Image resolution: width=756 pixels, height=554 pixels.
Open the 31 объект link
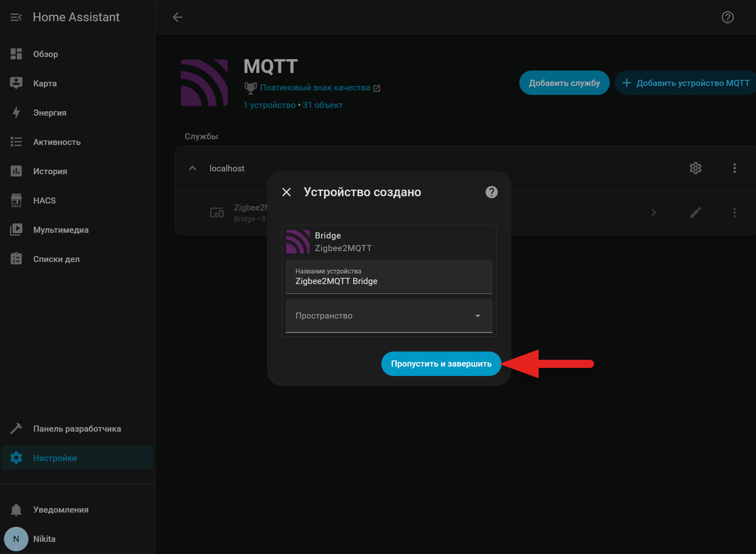[x=323, y=105]
